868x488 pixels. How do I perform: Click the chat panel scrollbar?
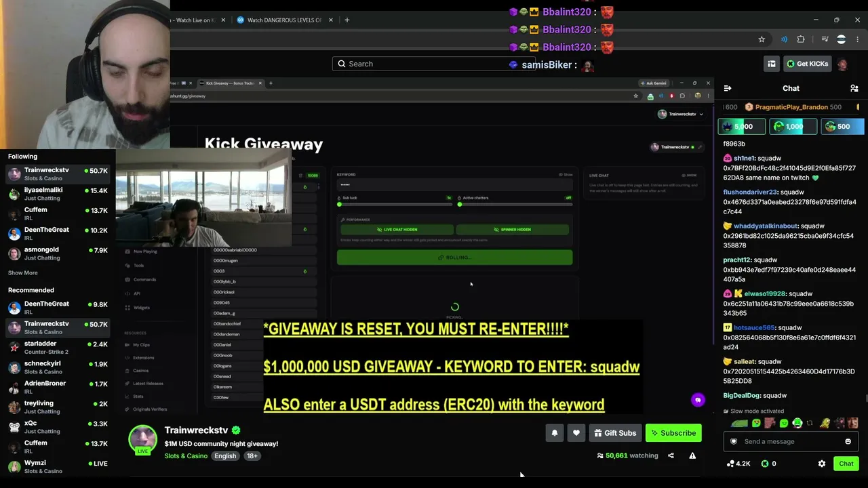(x=865, y=399)
